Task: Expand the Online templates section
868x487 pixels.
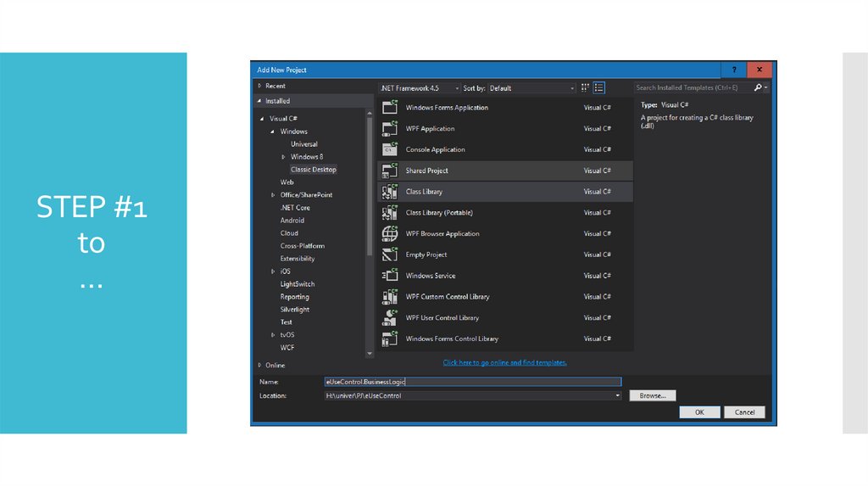Action: (259, 365)
